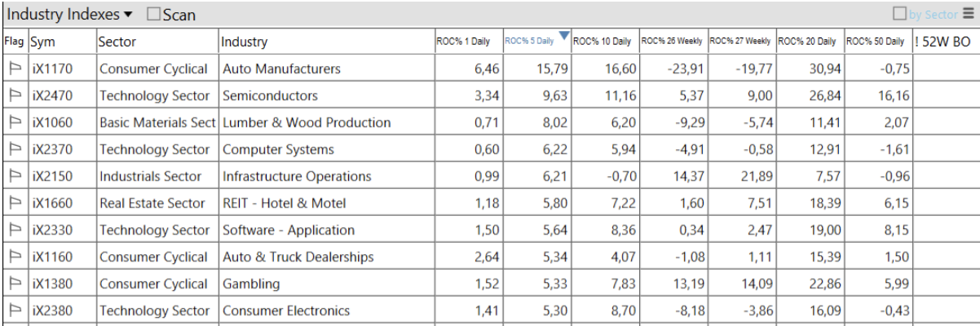Click flag icon for Lumber & Wood Production
The height and width of the screenshot is (326, 980).
tap(15, 123)
